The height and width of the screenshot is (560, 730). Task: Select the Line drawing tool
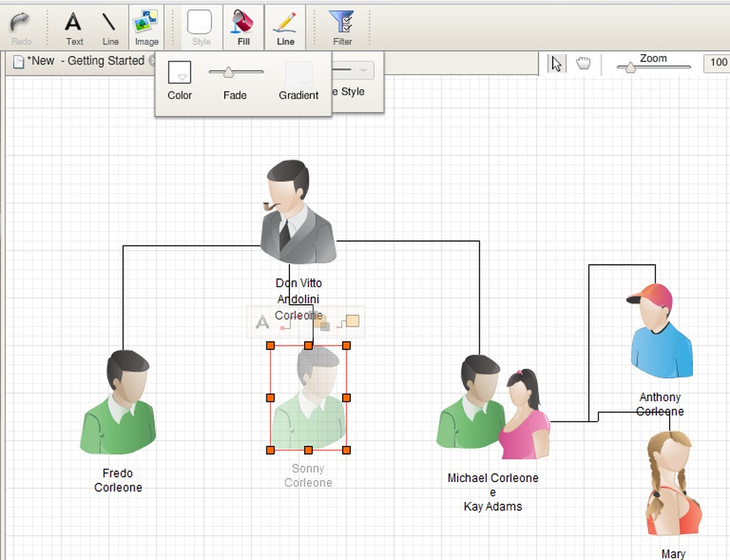[110, 28]
